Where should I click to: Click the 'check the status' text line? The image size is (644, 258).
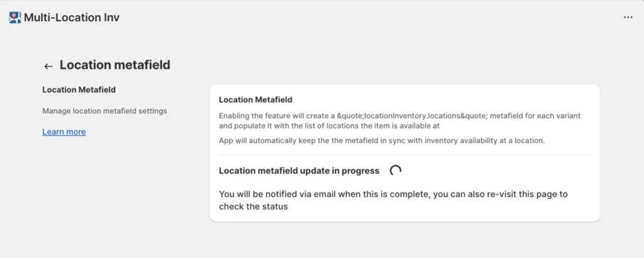[253, 206]
